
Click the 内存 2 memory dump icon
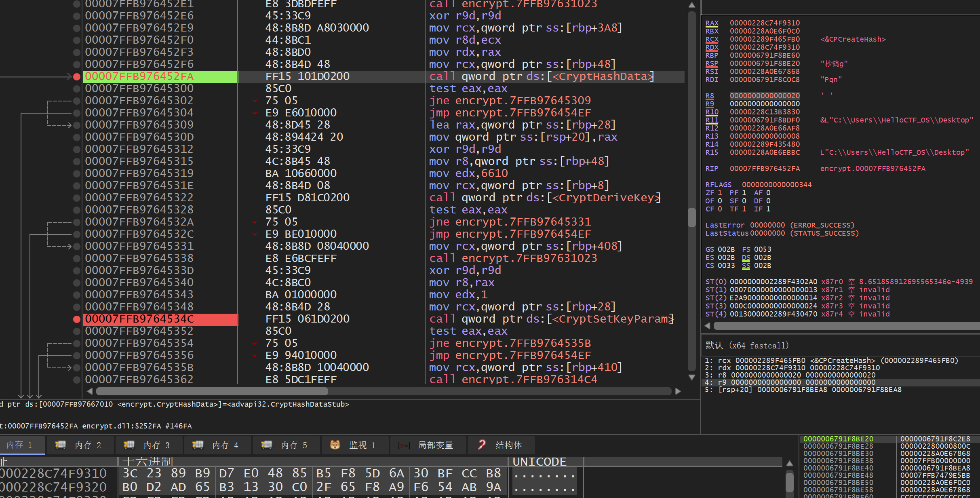60,445
